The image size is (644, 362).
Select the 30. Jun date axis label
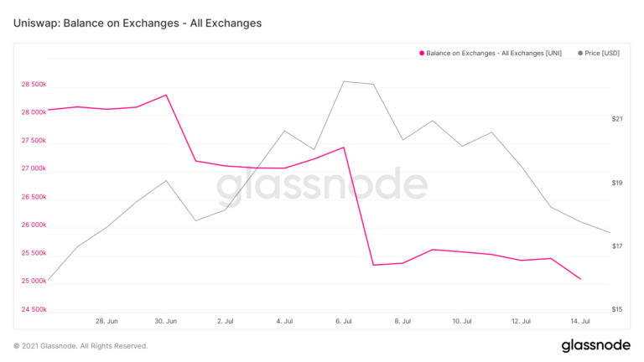click(166, 321)
